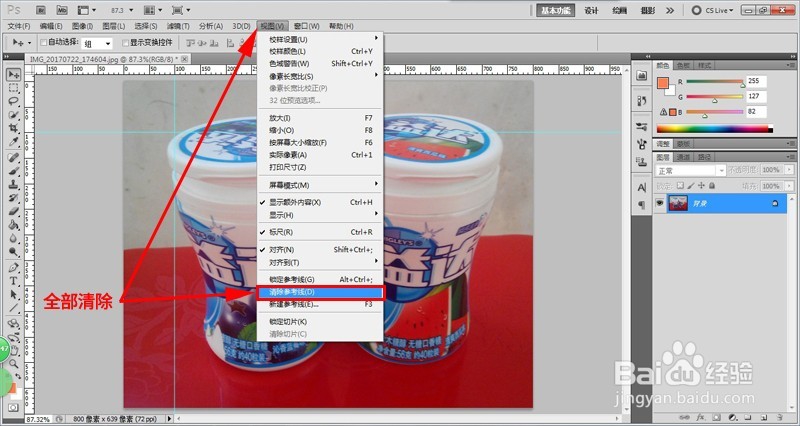Open the Arrange Documents dropdown
The width and height of the screenshot is (800, 426).
tap(153, 10)
